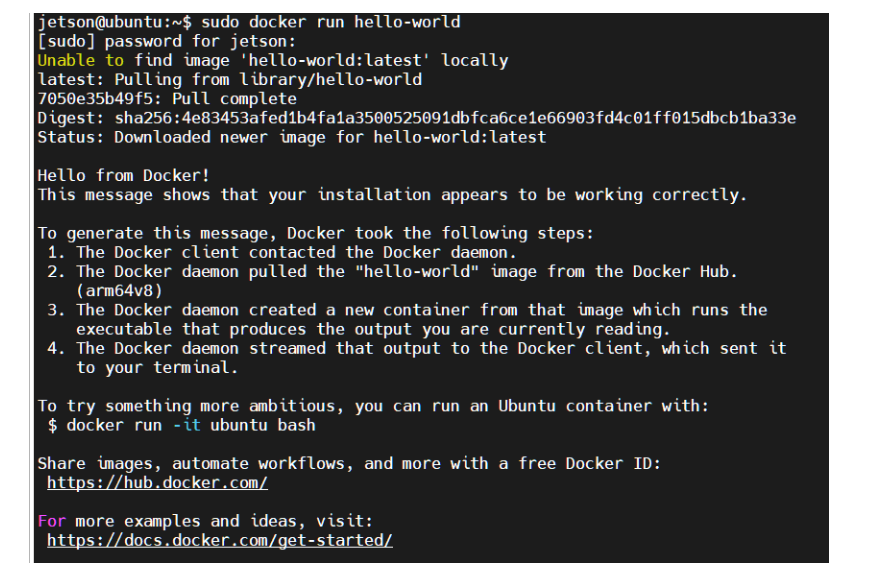Click the 'latest: Pulling from library/hello-world' line
Viewport: 884px width, 573px height.
click(x=229, y=79)
